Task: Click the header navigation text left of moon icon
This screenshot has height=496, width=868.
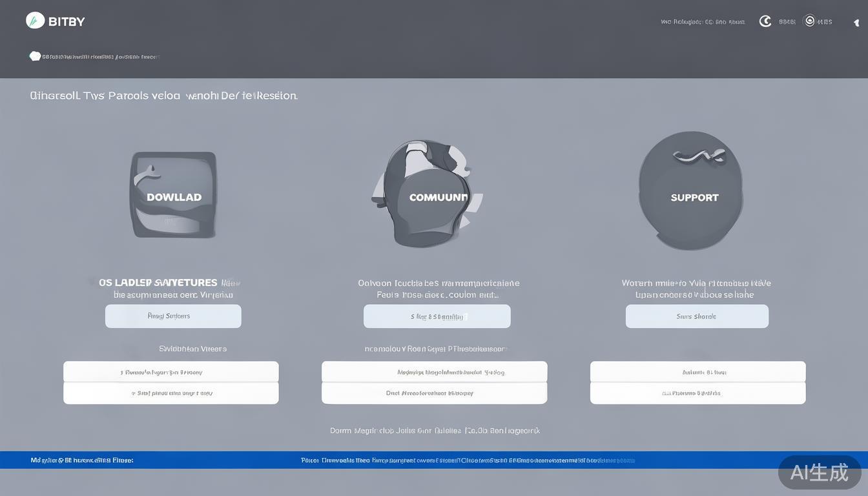Action: coord(703,22)
